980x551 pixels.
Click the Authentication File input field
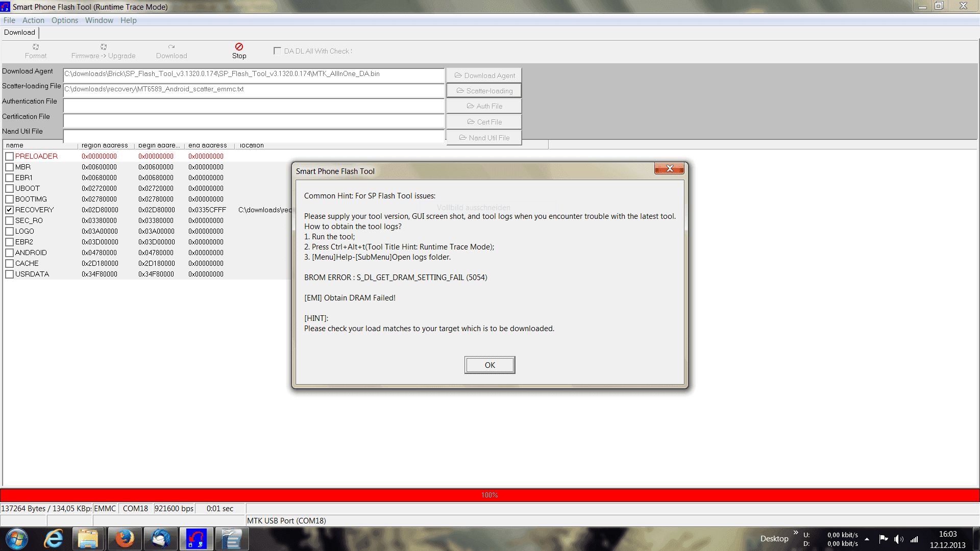(x=254, y=105)
